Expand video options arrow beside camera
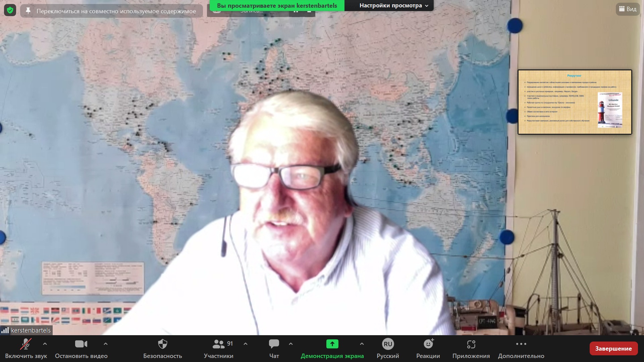Image resolution: width=644 pixels, height=362 pixels. 106,344
